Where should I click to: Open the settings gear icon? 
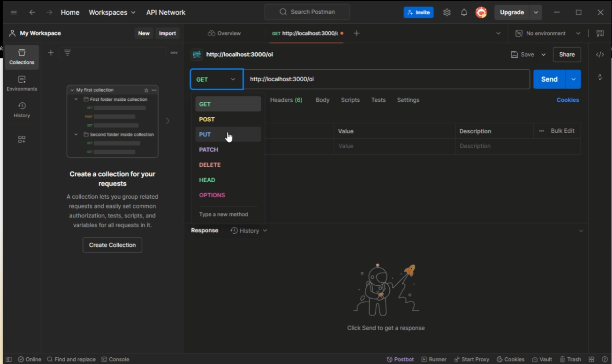coord(447,13)
